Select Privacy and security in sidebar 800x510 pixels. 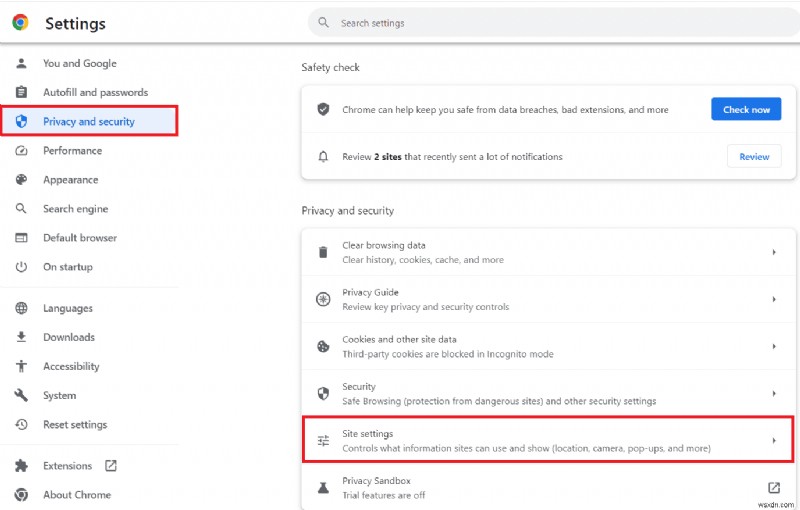click(89, 121)
